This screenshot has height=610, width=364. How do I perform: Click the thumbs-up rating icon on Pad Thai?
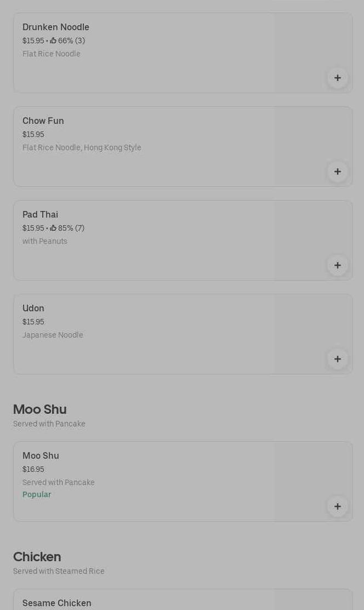[x=53, y=228]
